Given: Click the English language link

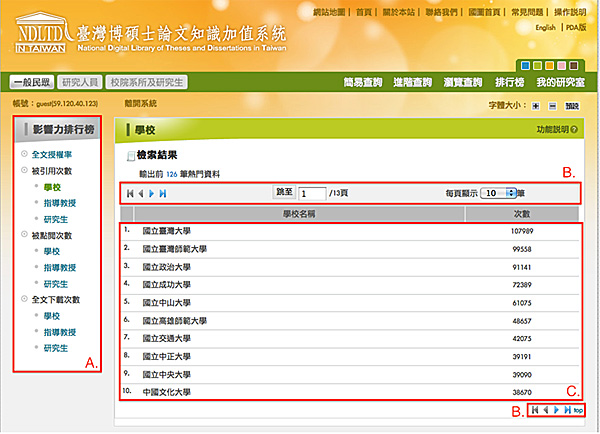Looking at the screenshot, I should click(x=545, y=28).
